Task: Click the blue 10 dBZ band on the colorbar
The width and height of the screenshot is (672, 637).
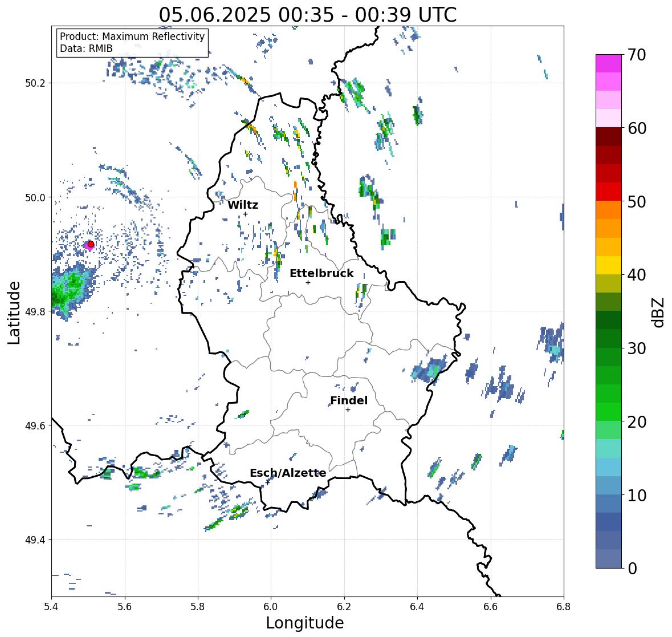Action: click(609, 485)
